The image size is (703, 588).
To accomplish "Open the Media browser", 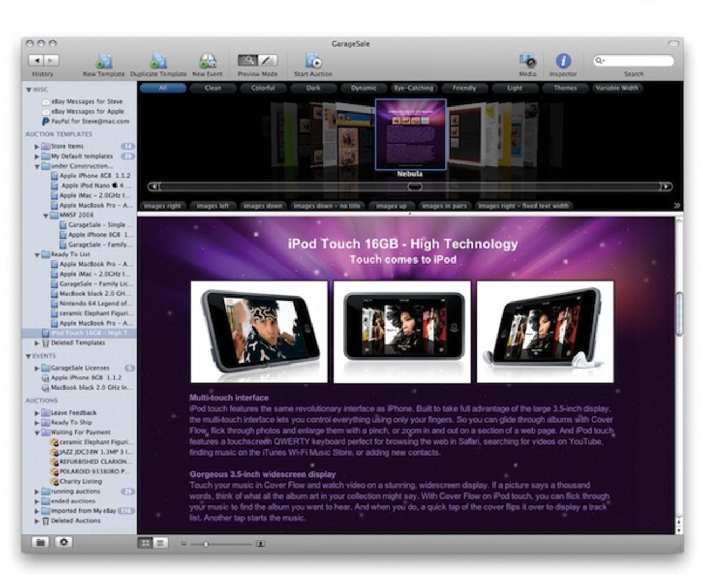I will click(x=527, y=61).
